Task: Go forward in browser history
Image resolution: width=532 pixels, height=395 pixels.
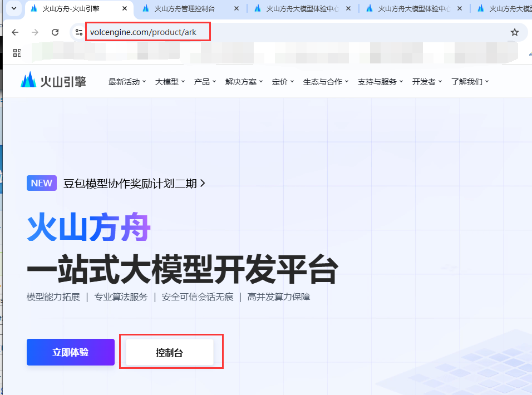Action: coord(35,32)
